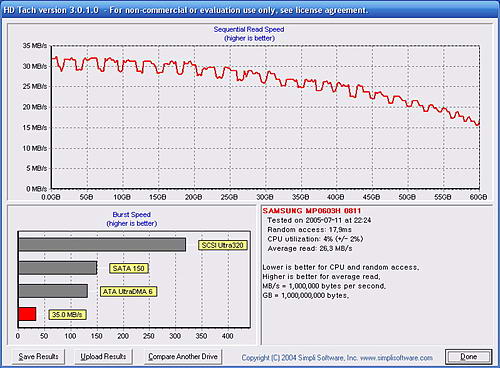
Task: Click the ATA UltraDMA 6 gray bar
Action: [53, 291]
